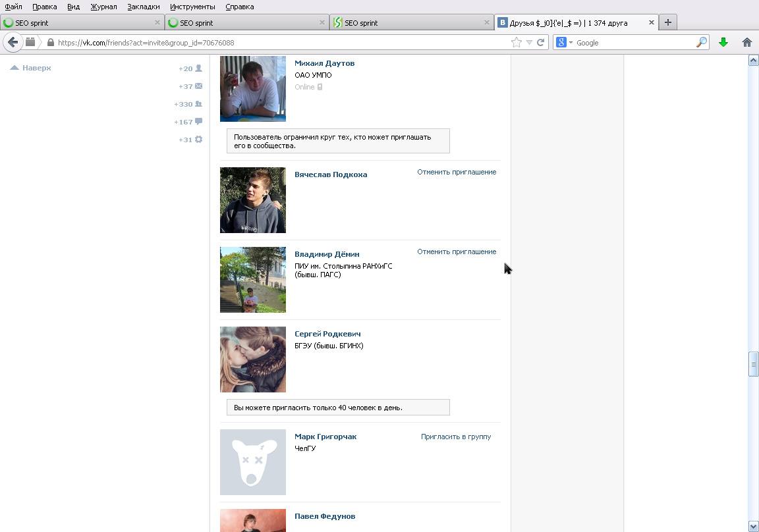The width and height of the screenshot is (759, 532).
Task: Click the browser back arrow button
Action: point(13,42)
